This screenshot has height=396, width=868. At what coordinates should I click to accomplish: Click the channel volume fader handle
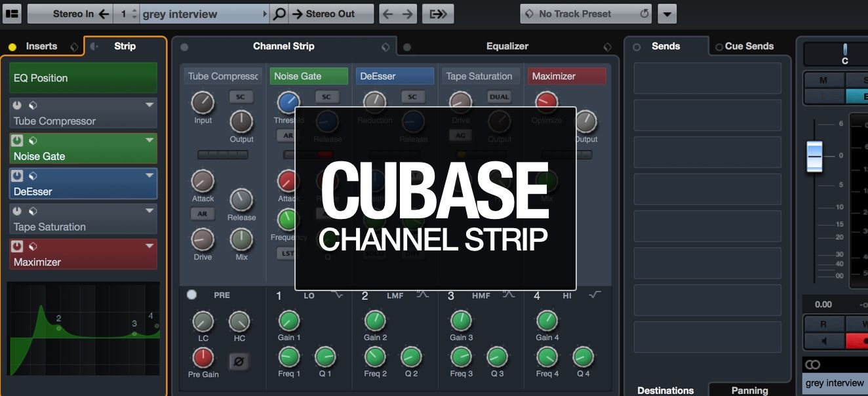tap(814, 157)
